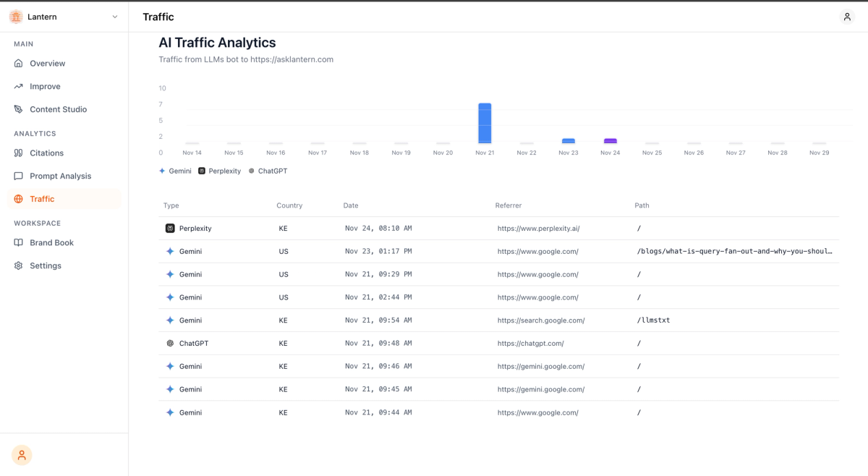
Task: Toggle ChatGPT legend label
Action: coord(273,171)
